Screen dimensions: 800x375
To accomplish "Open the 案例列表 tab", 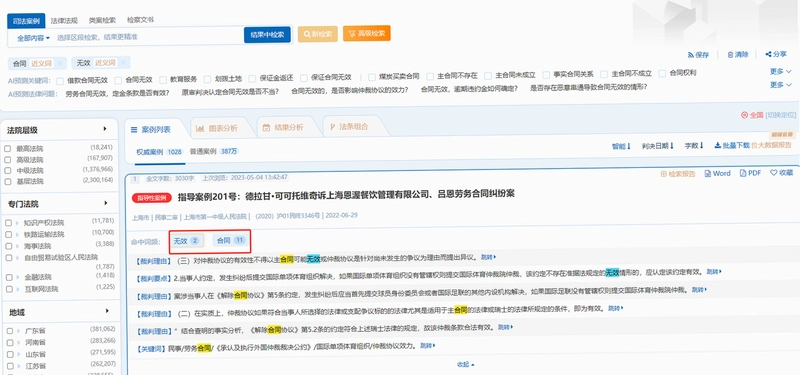I will click(x=151, y=130).
